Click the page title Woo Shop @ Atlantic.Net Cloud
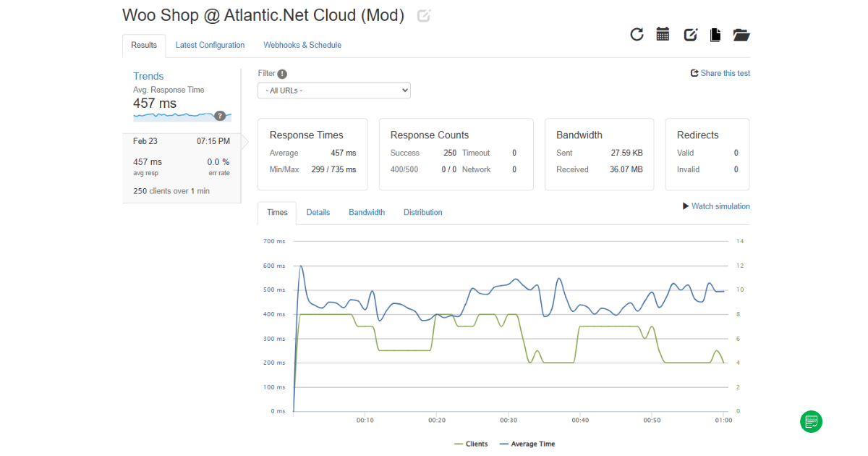 point(263,15)
